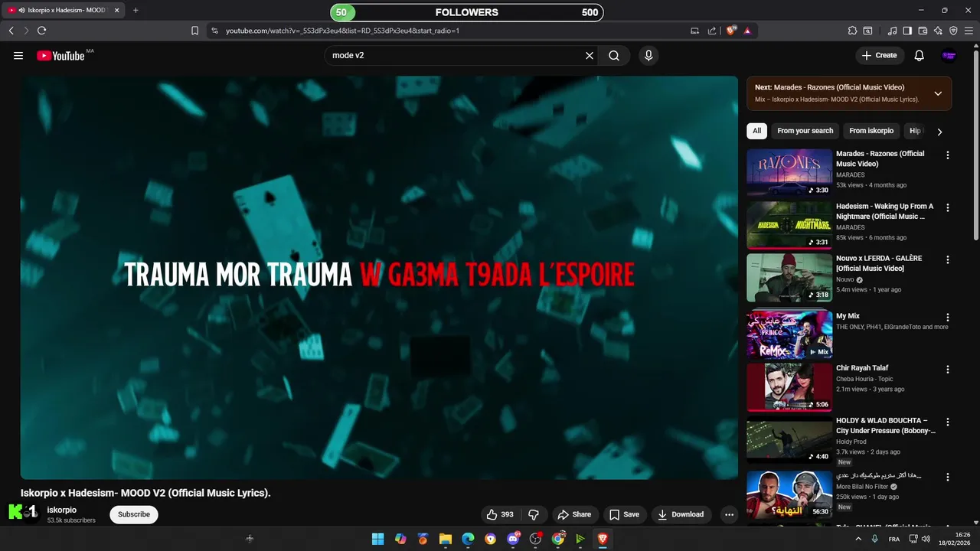The width and height of the screenshot is (980, 551).
Task: Open Brave media control music icon
Action: click(892, 31)
